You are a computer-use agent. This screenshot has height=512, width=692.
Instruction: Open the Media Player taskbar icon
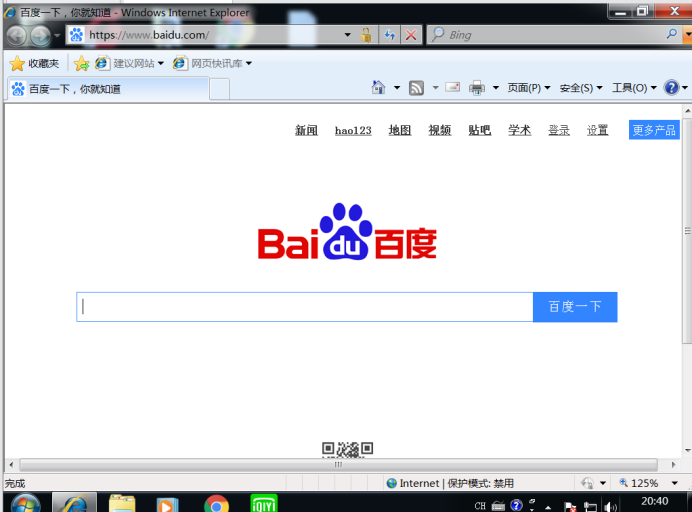pyautogui.click(x=167, y=504)
